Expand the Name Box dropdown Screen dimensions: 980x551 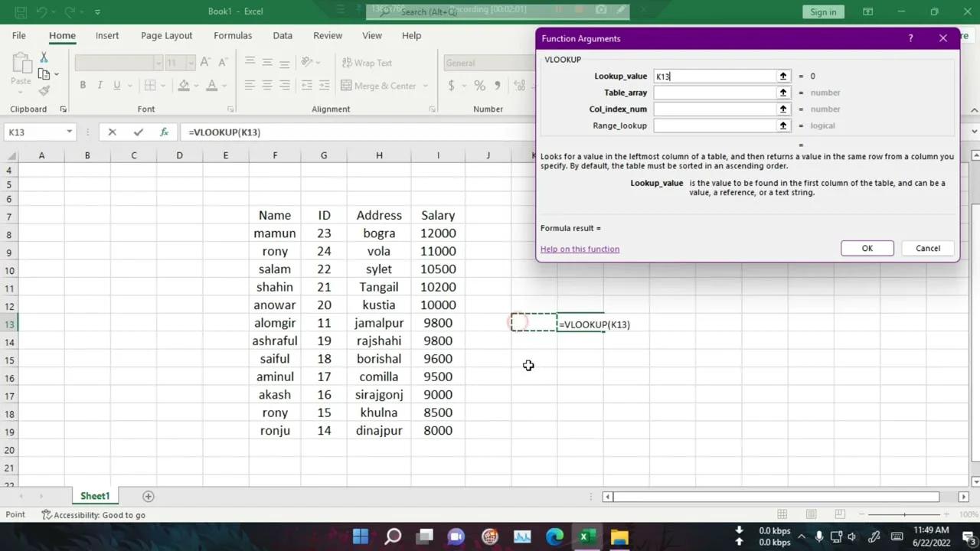(69, 132)
